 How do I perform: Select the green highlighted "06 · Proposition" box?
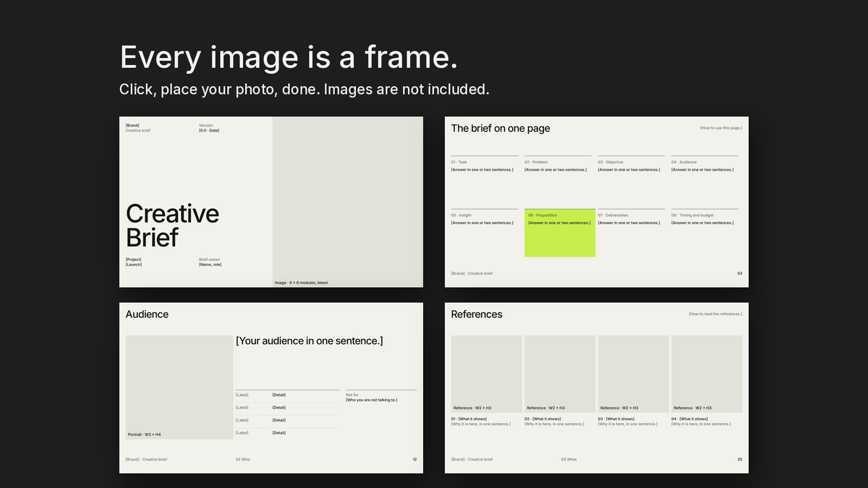click(x=560, y=233)
